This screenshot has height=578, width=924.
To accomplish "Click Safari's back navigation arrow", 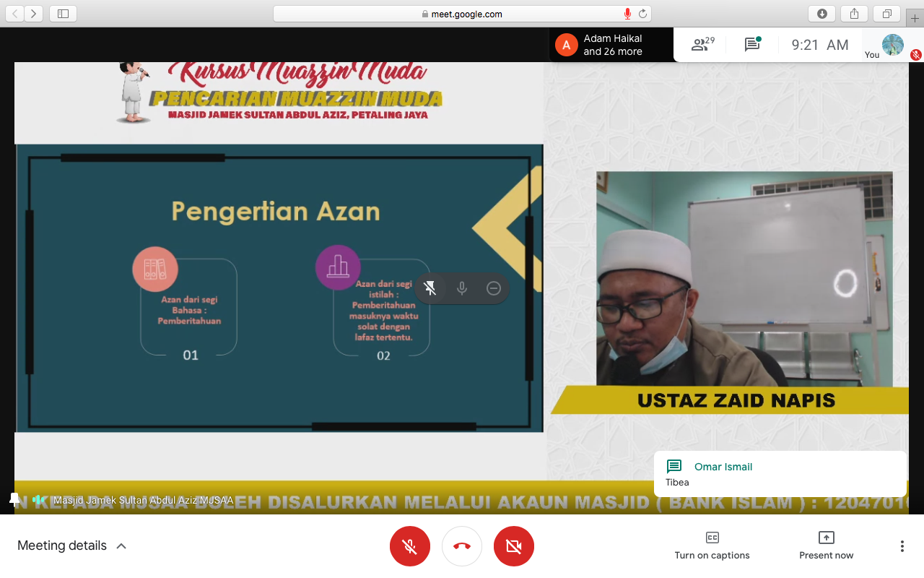I will tap(16, 14).
